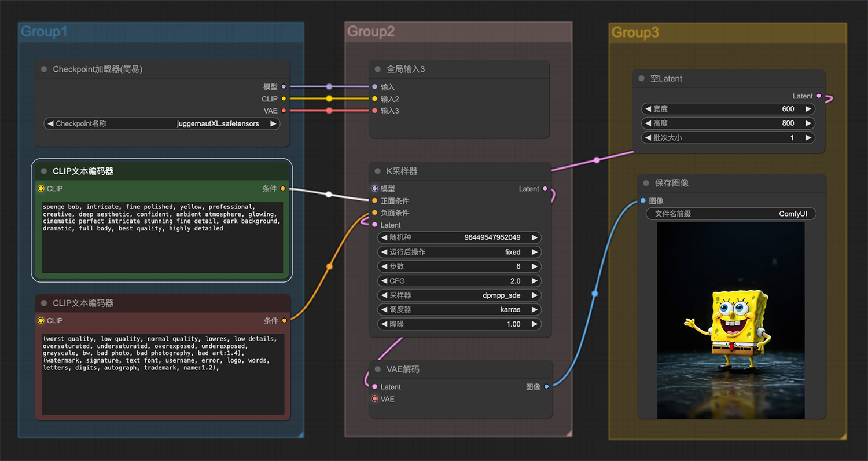Decrease 随机种 seed with left arrow
Viewport: 868px width, 461px height.
384,237
